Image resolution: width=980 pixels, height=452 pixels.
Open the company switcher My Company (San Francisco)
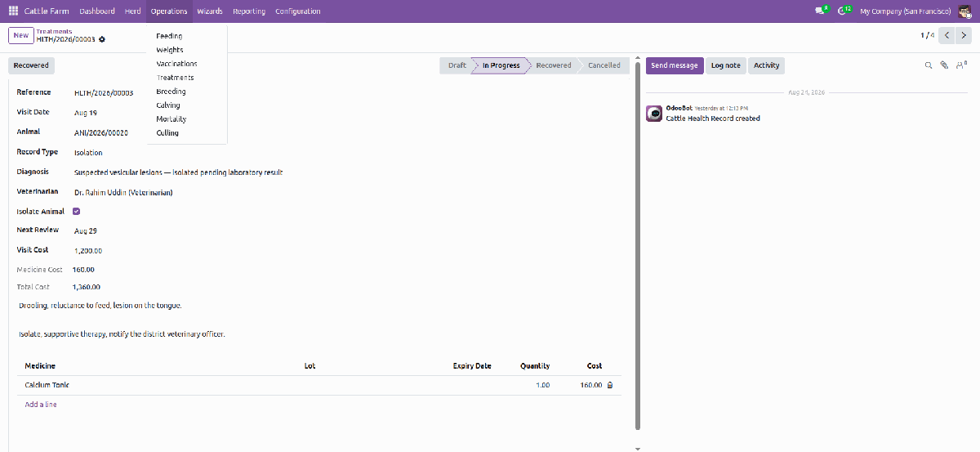[905, 11]
